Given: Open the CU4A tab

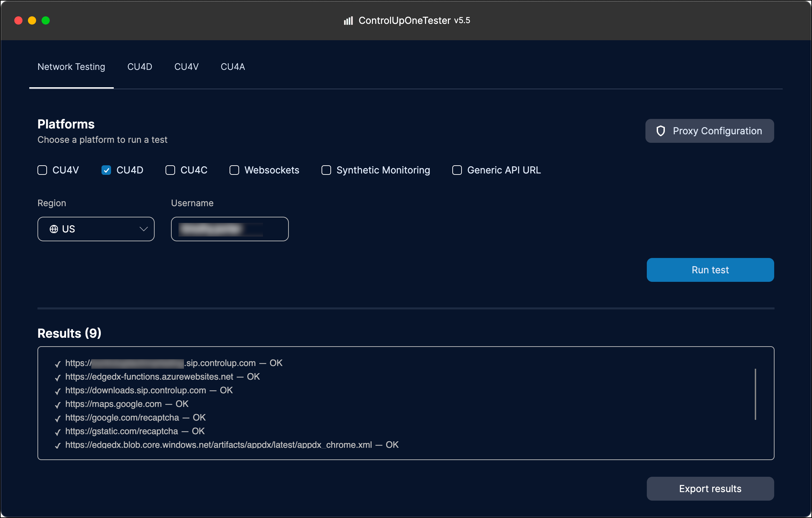Looking at the screenshot, I should point(233,67).
